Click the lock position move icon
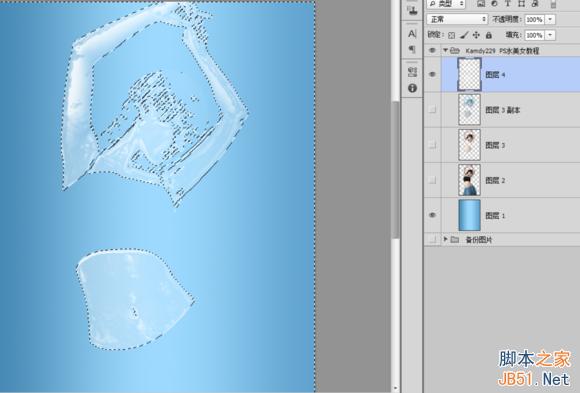The image size is (580, 393). (x=476, y=35)
